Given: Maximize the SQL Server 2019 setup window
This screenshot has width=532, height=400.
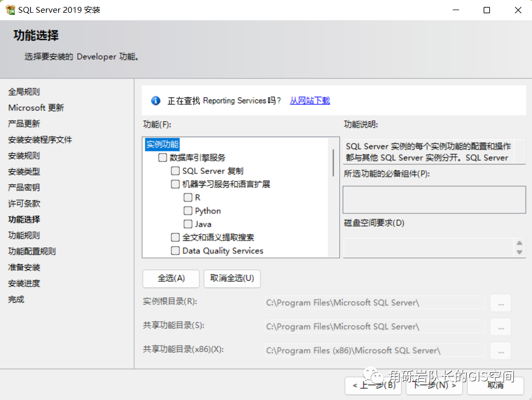Looking at the screenshot, I should 487,10.
